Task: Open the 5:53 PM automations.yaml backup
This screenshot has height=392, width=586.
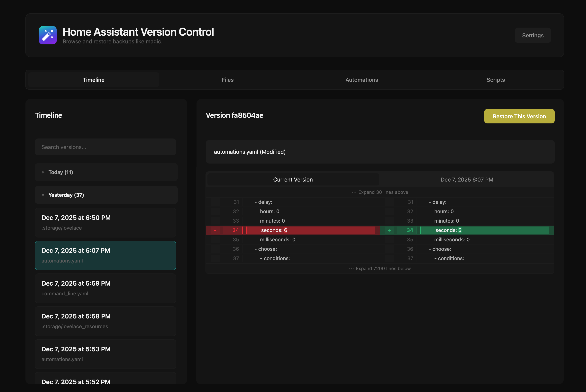Action: 105,354
